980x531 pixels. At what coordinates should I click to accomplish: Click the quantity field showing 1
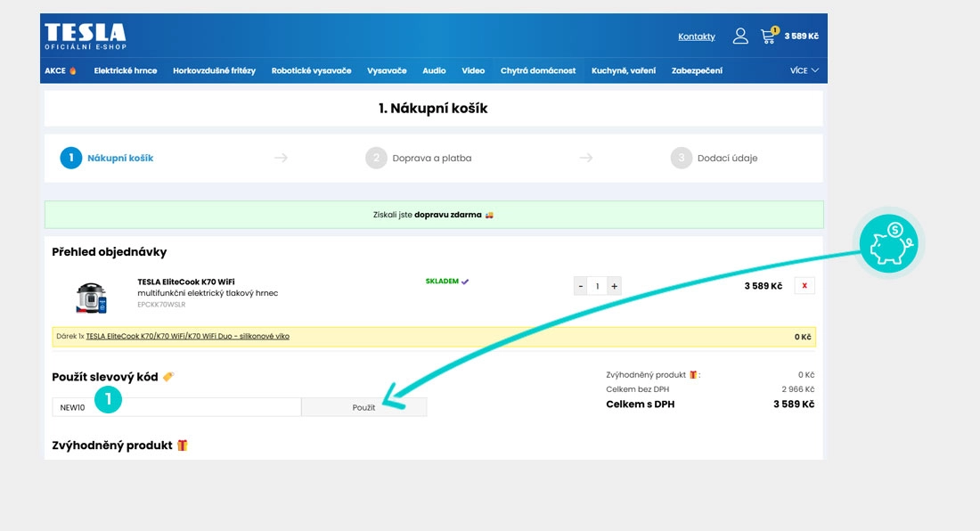click(x=598, y=286)
